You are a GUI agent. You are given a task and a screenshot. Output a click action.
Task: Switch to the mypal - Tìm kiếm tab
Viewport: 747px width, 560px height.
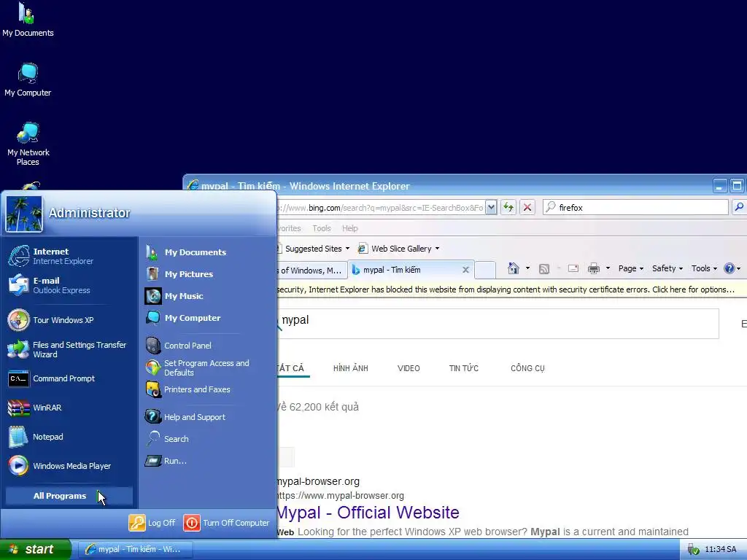[x=405, y=270]
